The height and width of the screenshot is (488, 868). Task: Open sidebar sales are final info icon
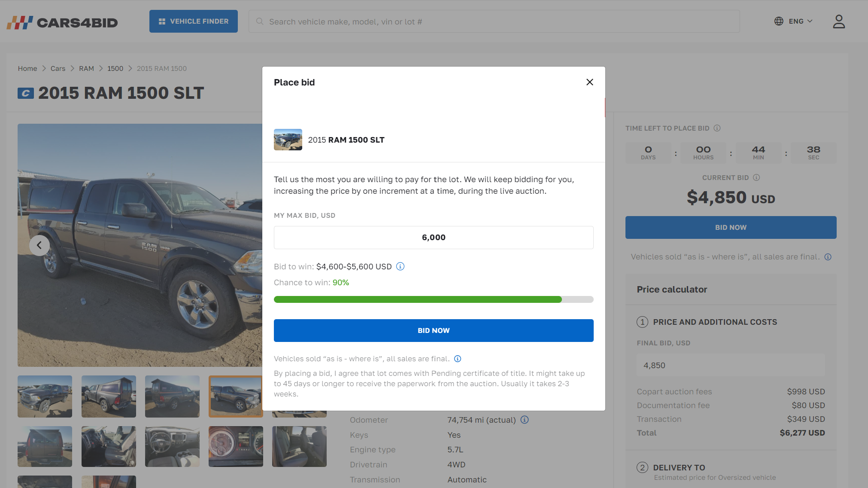(828, 257)
